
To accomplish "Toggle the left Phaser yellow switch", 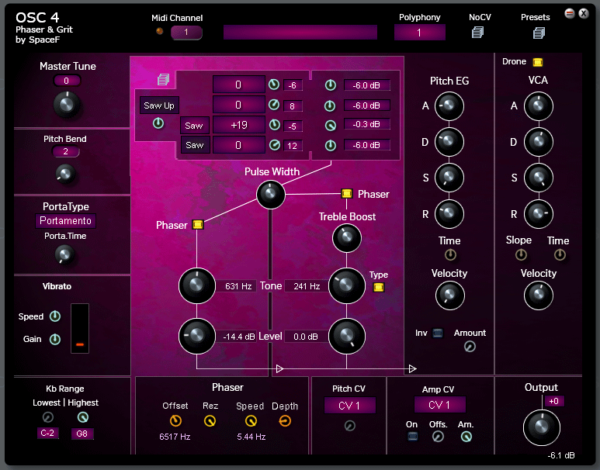I will coord(198,224).
